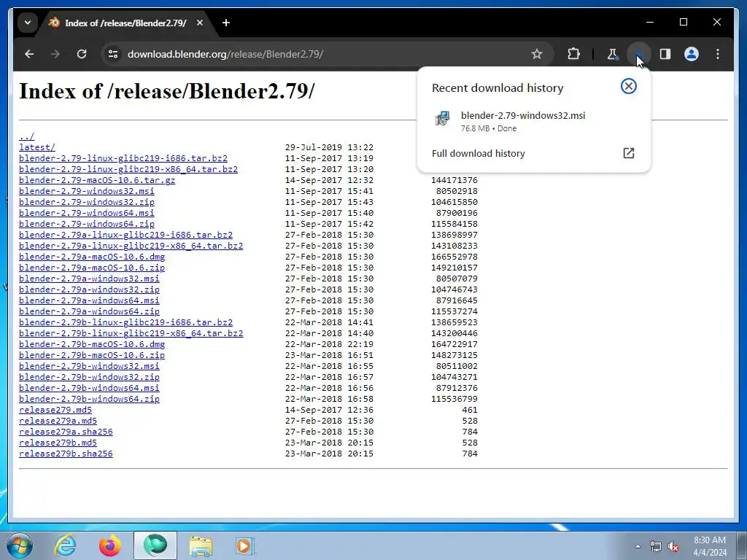Image resolution: width=747 pixels, height=560 pixels.
Task: Open the release279a.sha256 checksum file
Action: coord(66,432)
